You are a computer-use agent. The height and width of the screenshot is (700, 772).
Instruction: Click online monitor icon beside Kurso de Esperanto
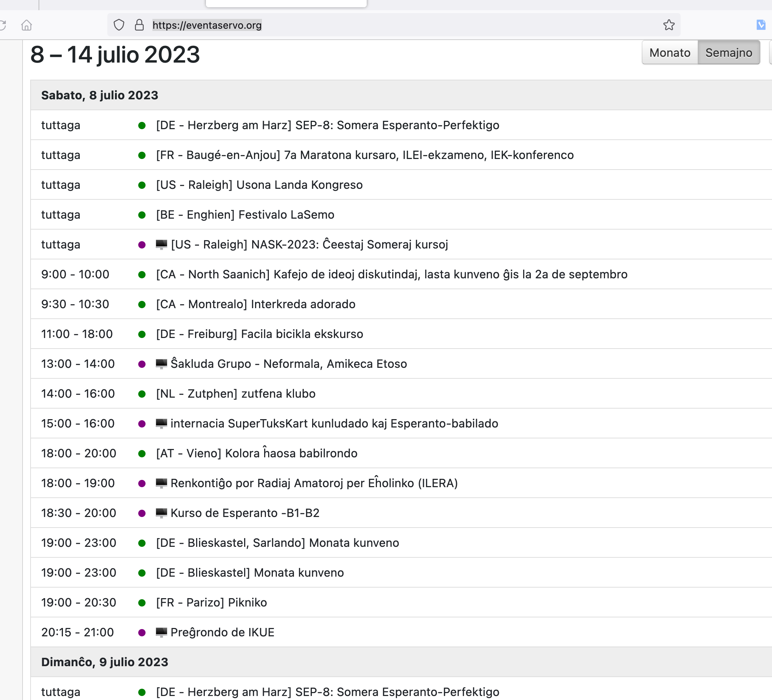click(161, 513)
